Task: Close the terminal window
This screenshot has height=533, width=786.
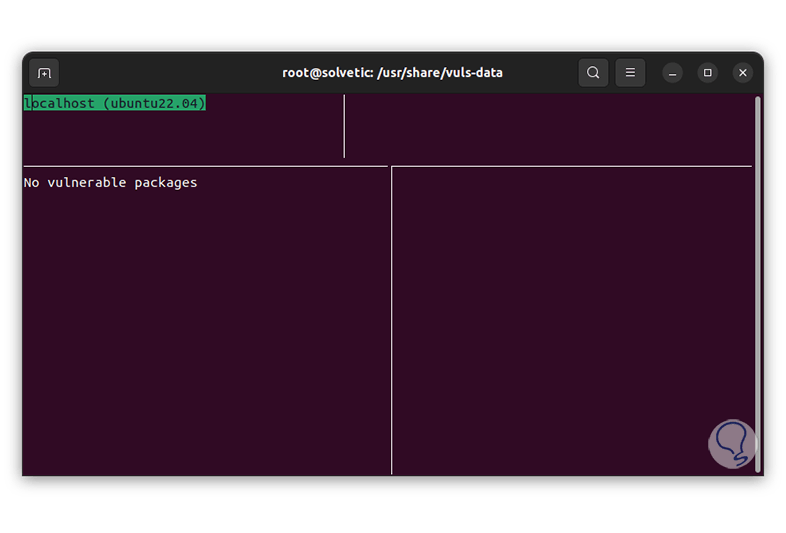Action: [x=742, y=73]
